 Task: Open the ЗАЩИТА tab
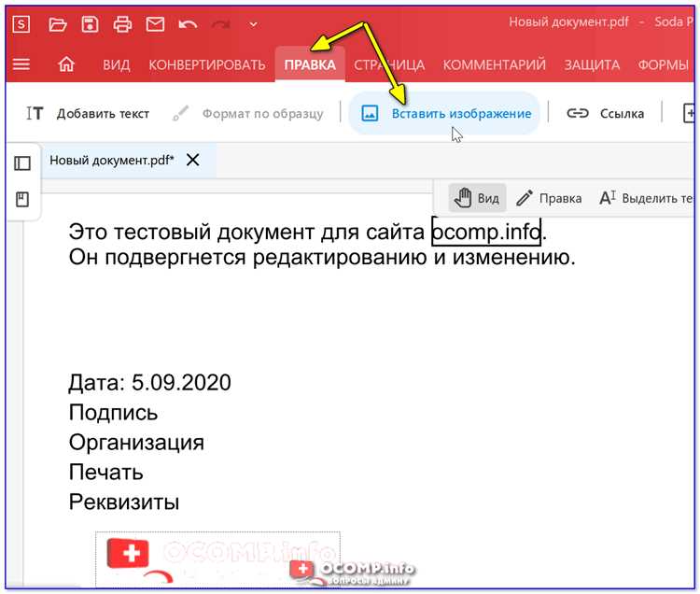click(592, 65)
